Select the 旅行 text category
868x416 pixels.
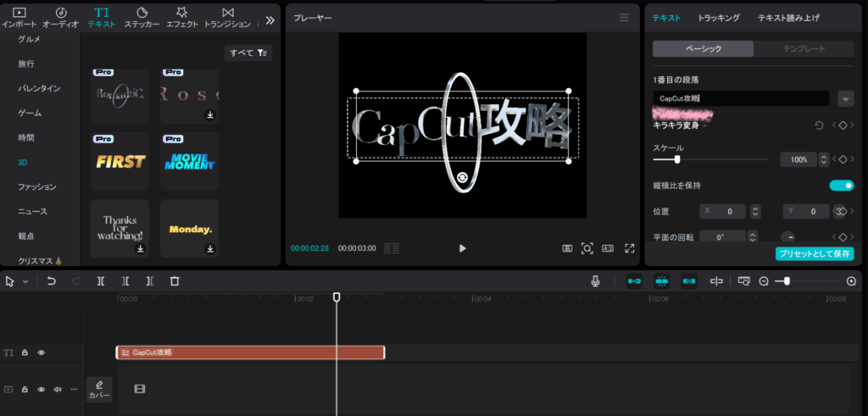tap(26, 64)
